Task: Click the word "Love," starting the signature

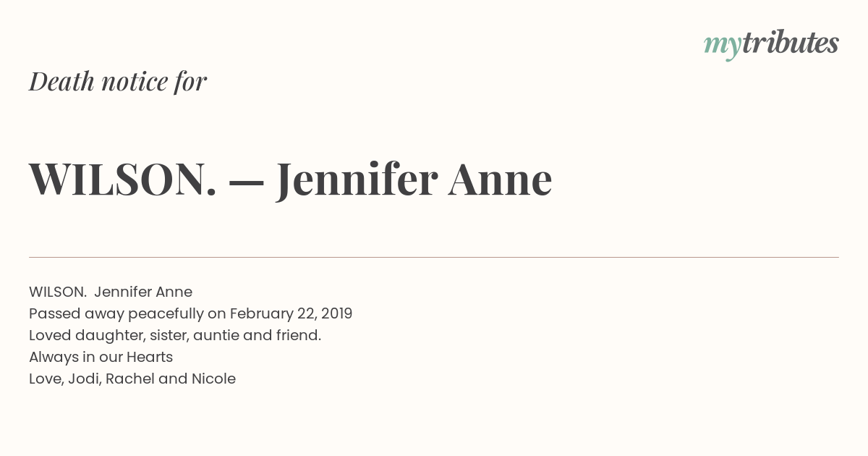Action: 46,379
